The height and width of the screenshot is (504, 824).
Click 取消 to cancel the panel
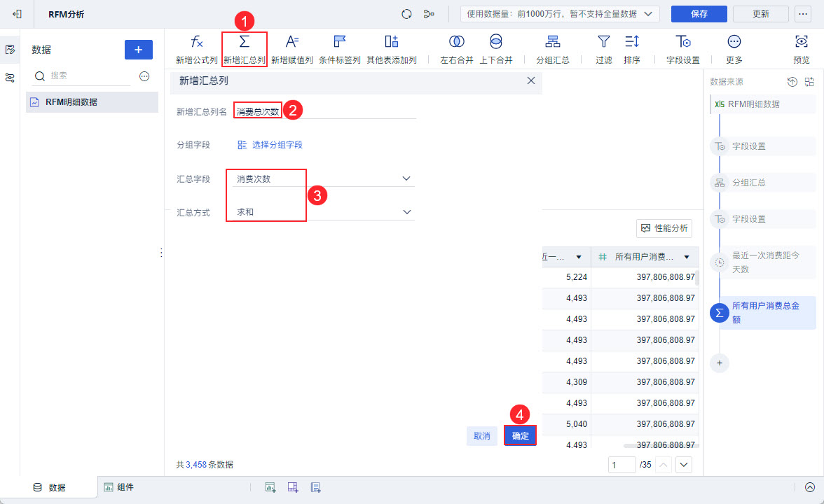[x=482, y=435]
